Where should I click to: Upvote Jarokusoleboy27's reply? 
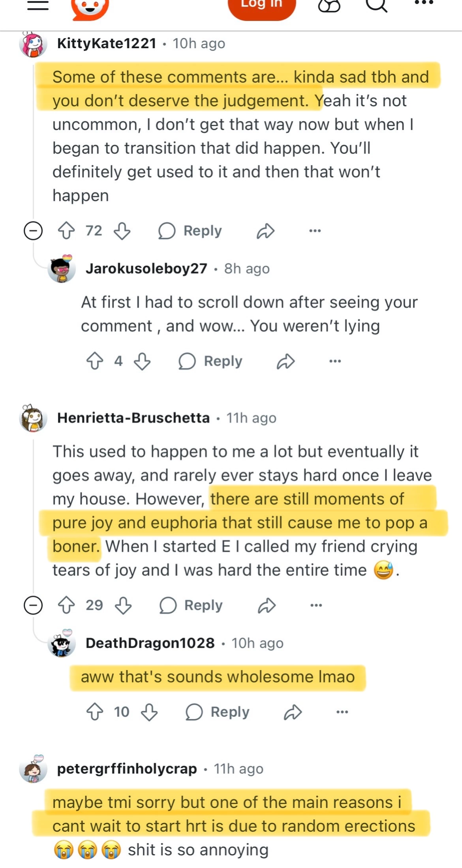(95, 361)
